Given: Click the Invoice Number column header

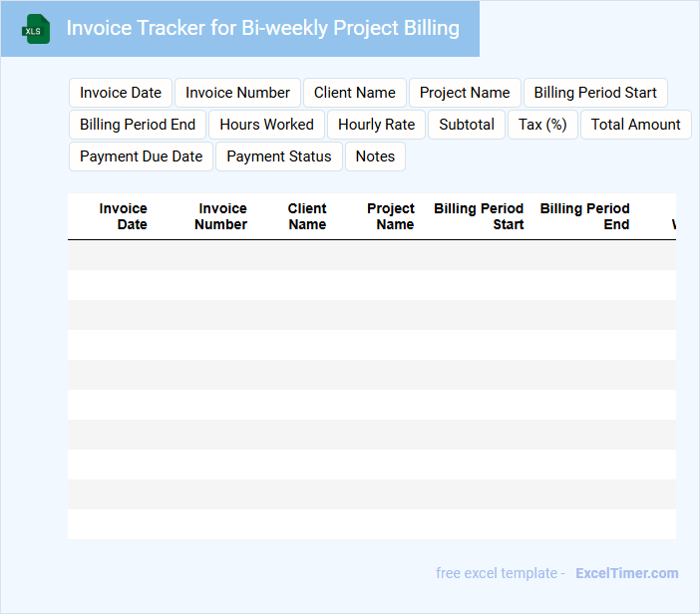Looking at the screenshot, I should pos(221,216).
